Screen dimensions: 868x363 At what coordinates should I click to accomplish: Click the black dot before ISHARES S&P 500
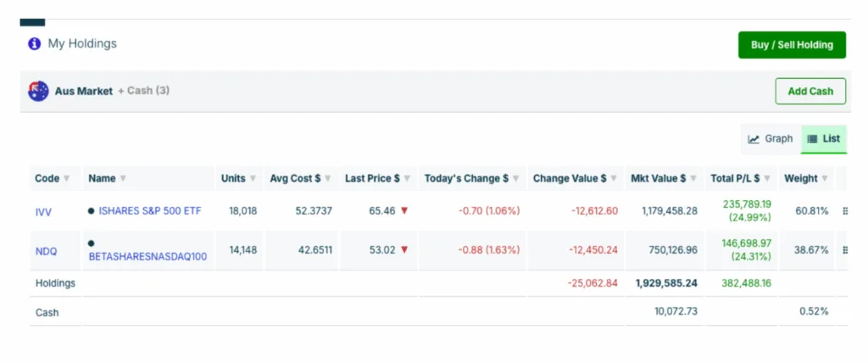92,211
